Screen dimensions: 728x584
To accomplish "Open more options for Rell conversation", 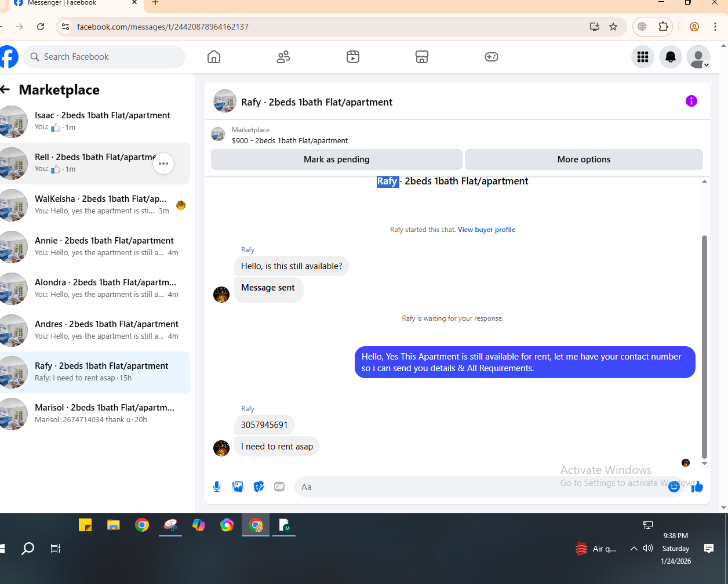I will click(x=163, y=164).
